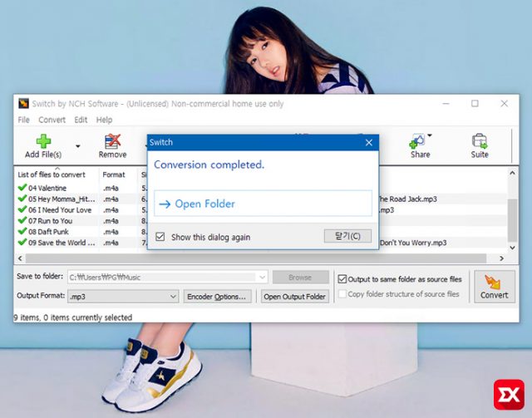Image resolution: width=532 pixels, height=418 pixels.
Task: Sort by the Format column header
Action: [114, 175]
